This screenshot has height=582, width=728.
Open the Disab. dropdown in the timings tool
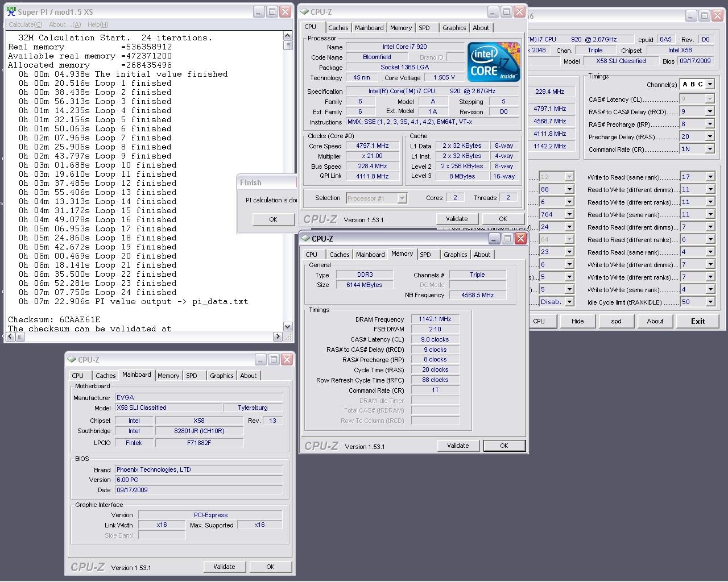tap(569, 302)
